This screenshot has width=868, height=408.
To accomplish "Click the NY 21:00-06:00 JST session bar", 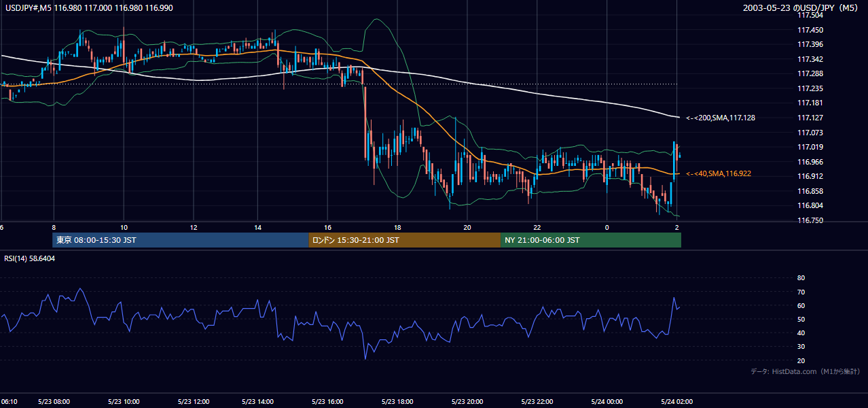I will coord(591,240).
